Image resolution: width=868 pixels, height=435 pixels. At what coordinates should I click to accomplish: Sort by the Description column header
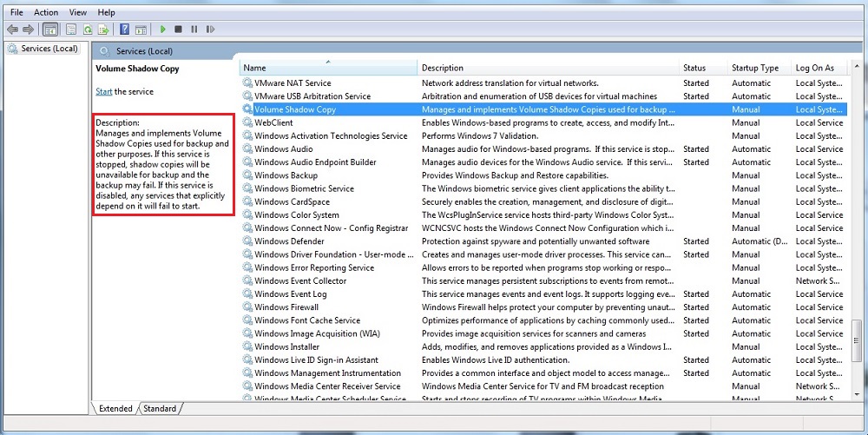(548, 68)
